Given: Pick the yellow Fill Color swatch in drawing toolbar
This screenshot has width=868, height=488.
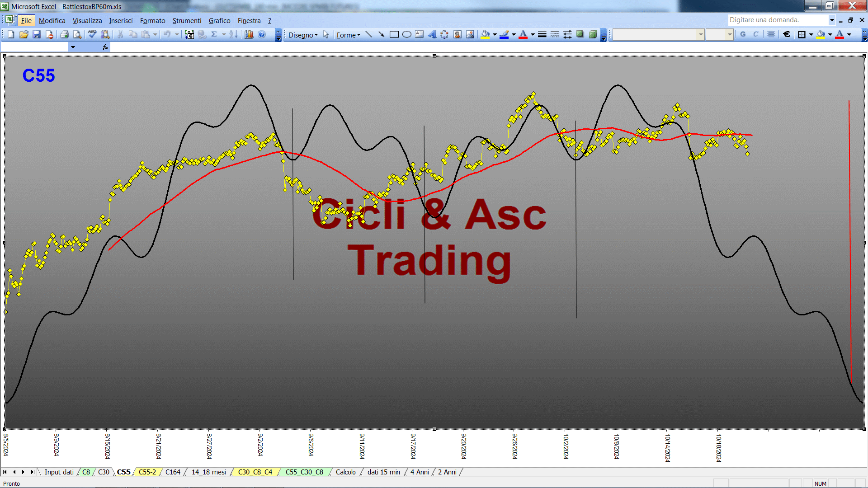Looking at the screenshot, I should click(x=486, y=34).
